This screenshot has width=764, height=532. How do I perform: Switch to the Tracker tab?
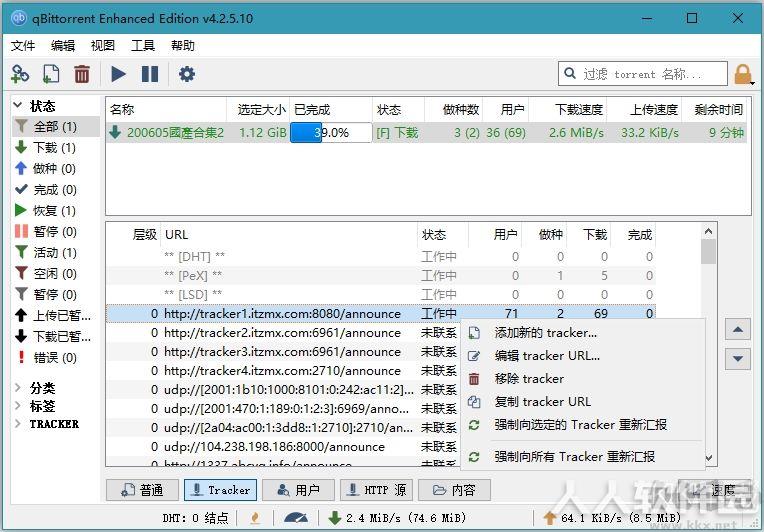[x=221, y=490]
